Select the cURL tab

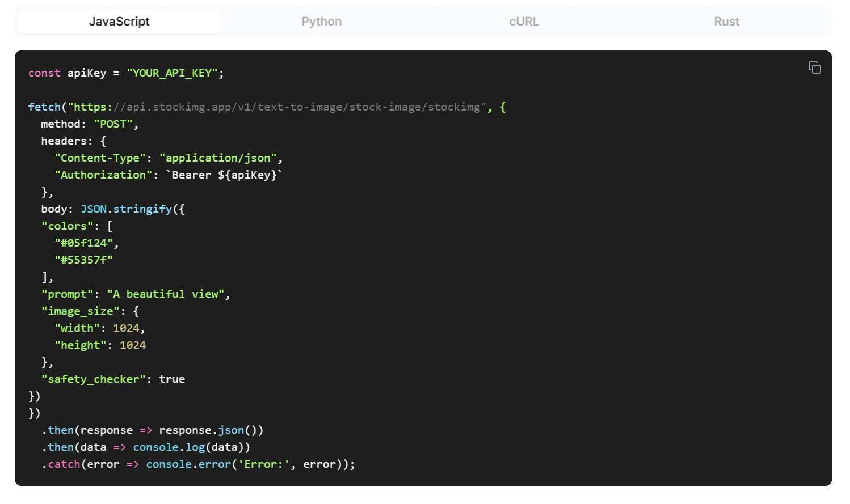point(524,22)
